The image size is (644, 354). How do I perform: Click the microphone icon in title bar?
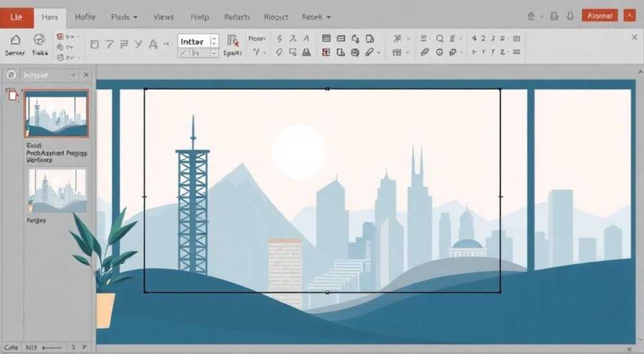[x=571, y=16]
